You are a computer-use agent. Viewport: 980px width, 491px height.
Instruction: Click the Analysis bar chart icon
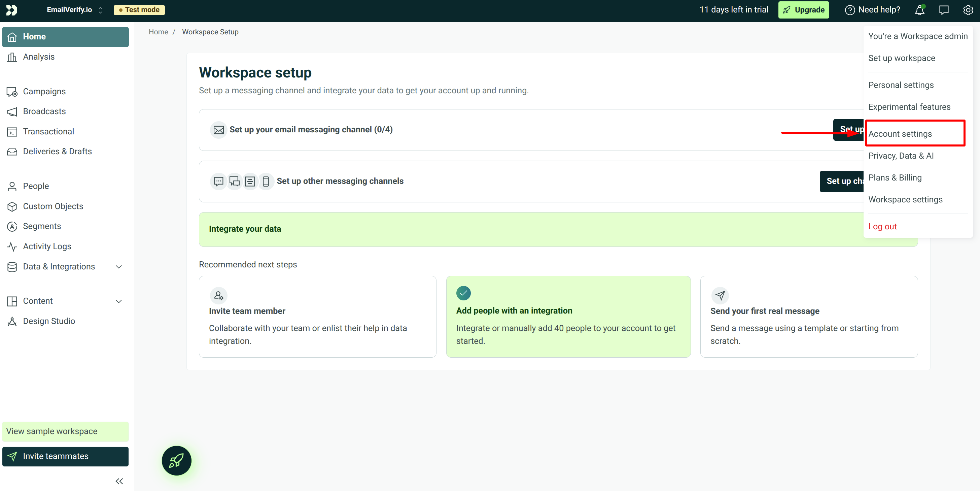pos(12,57)
